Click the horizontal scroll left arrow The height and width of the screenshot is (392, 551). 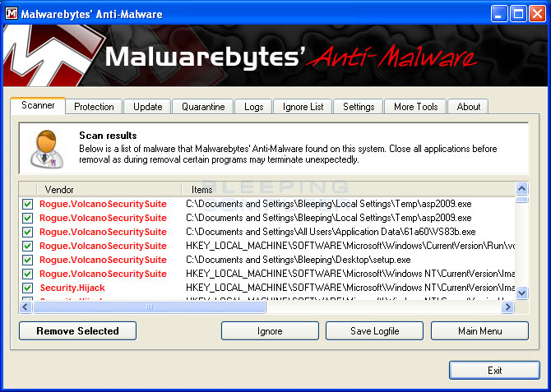pos(25,307)
